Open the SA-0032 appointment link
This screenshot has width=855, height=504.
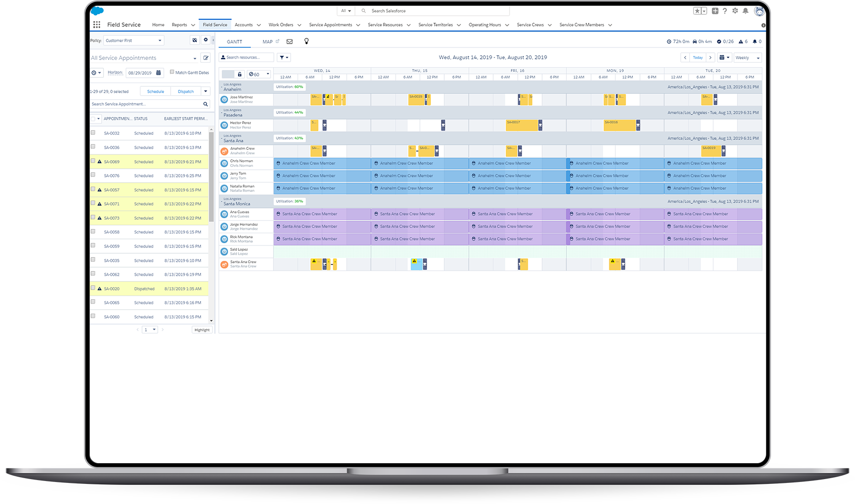(112, 133)
